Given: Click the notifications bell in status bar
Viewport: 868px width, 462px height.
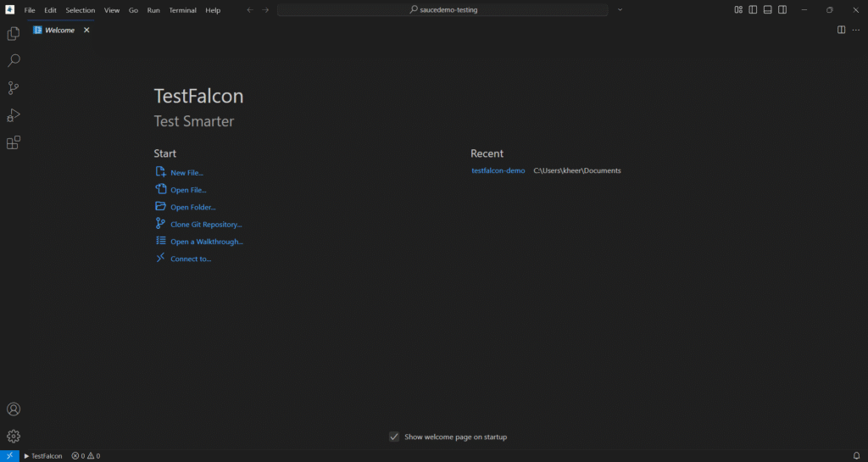Looking at the screenshot, I should (x=856, y=456).
